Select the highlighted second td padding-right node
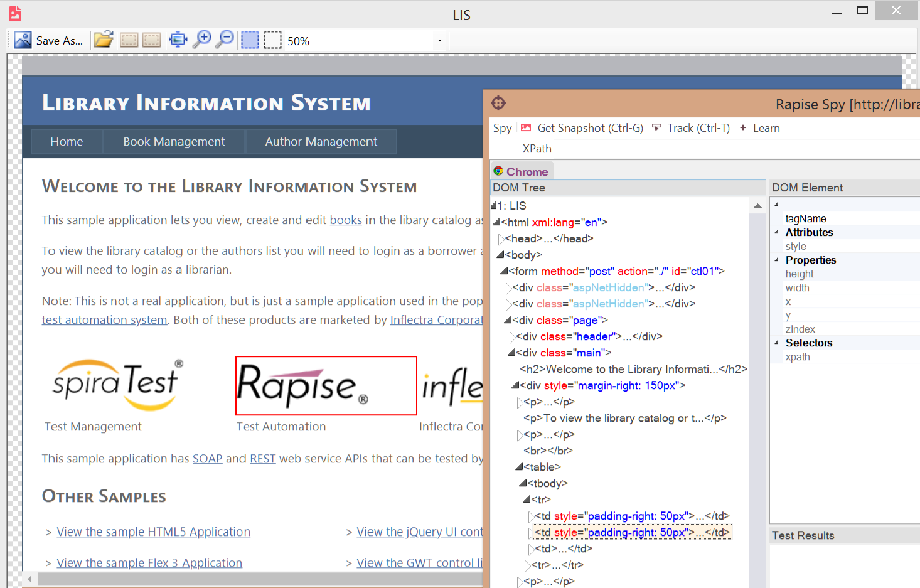This screenshot has width=920, height=588. click(x=632, y=532)
